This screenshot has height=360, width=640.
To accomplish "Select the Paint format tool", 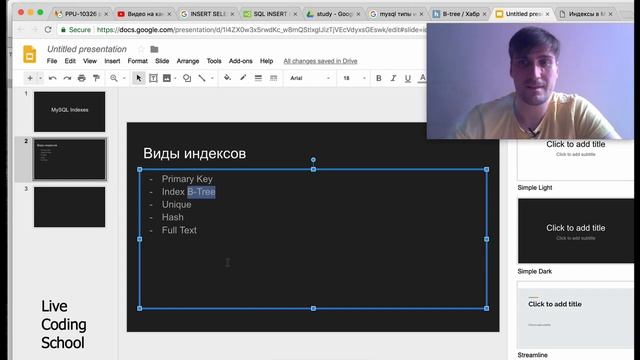I will 96,78.
